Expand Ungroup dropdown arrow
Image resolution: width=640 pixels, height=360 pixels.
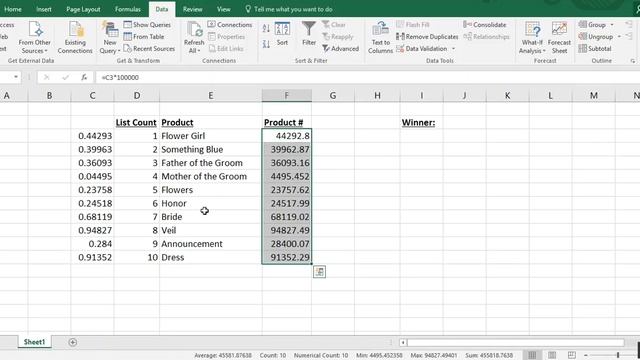pyautogui.click(x=619, y=37)
